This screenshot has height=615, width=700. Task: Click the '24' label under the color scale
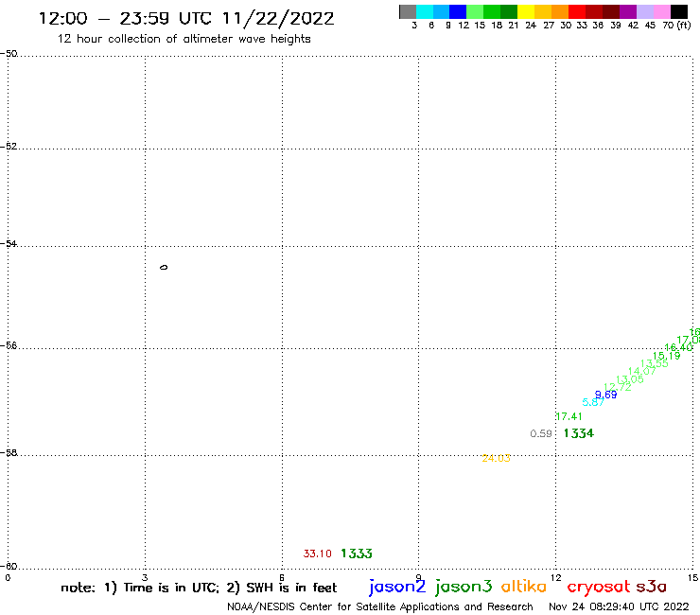tap(531, 26)
